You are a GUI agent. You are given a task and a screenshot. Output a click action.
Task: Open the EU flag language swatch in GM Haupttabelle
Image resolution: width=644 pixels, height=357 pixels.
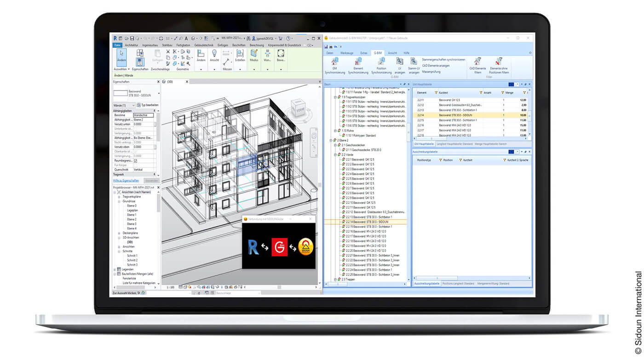[x=511, y=84]
